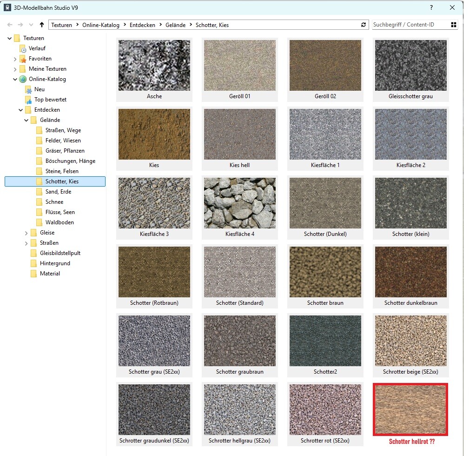476x456 pixels.
Task: Collapse the Gelände tree node
Action: [x=26, y=120]
